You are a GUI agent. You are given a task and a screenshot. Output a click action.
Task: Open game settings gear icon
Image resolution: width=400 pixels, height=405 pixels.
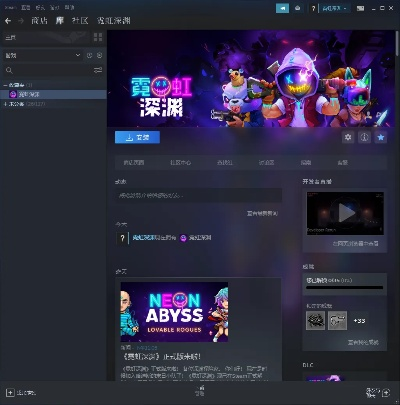coord(348,137)
